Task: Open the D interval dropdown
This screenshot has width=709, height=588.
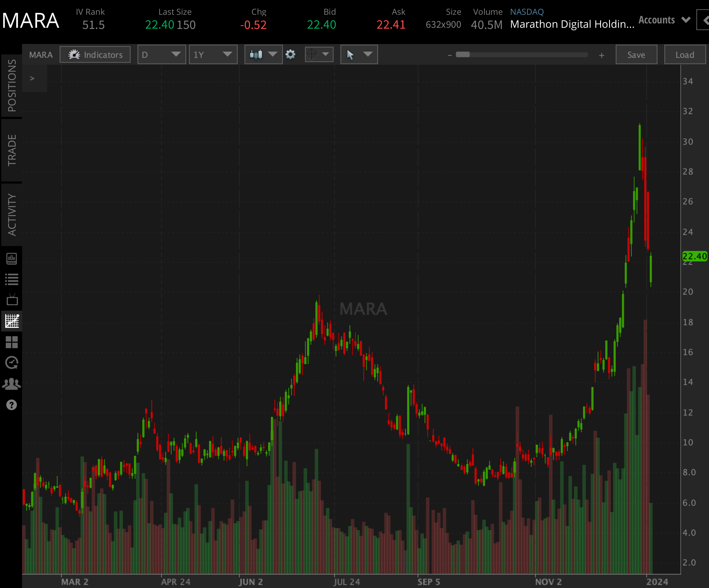Action: pyautogui.click(x=161, y=54)
